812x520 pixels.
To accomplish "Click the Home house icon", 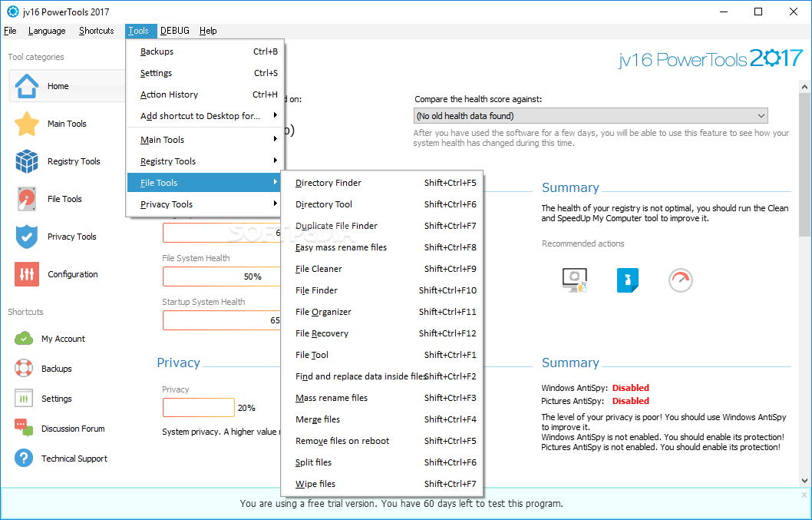I will (26, 86).
